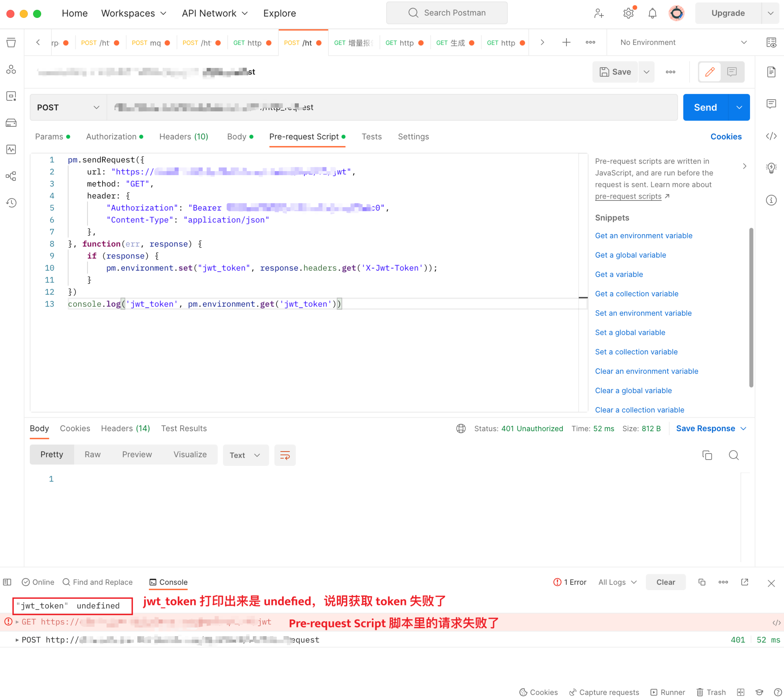Copy the response body with the copy icon
Screen dimensions: 784x698
click(x=707, y=455)
